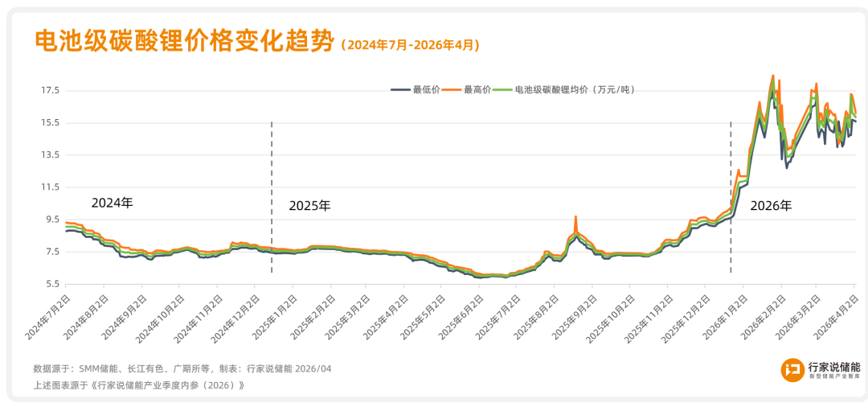Click the orange 最高价 legend line swatch
Image resolution: width=868 pixels, height=407 pixels.
tap(452, 89)
